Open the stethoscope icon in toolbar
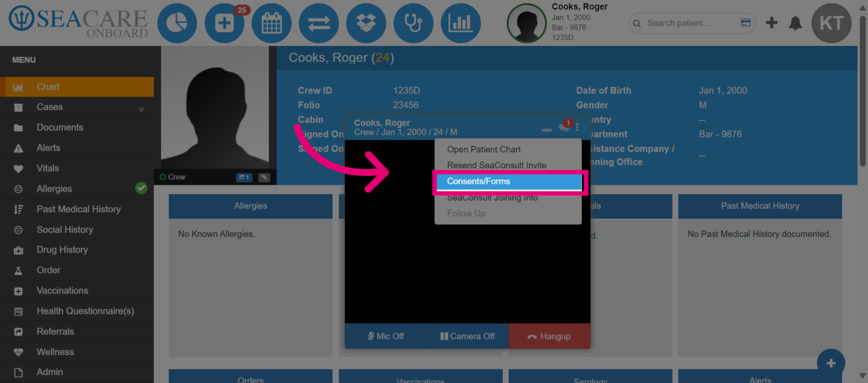Image resolution: width=868 pixels, height=383 pixels. coord(413,23)
